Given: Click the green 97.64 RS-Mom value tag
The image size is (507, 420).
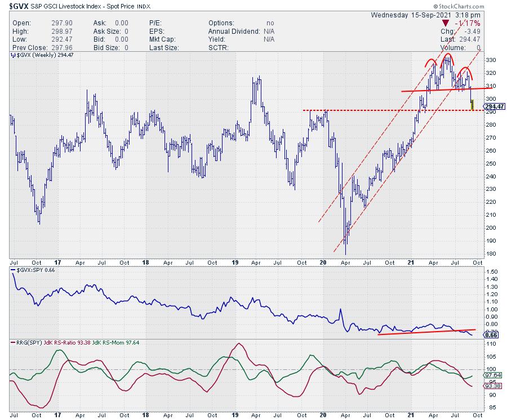Looking at the screenshot, I should pyautogui.click(x=489, y=376).
